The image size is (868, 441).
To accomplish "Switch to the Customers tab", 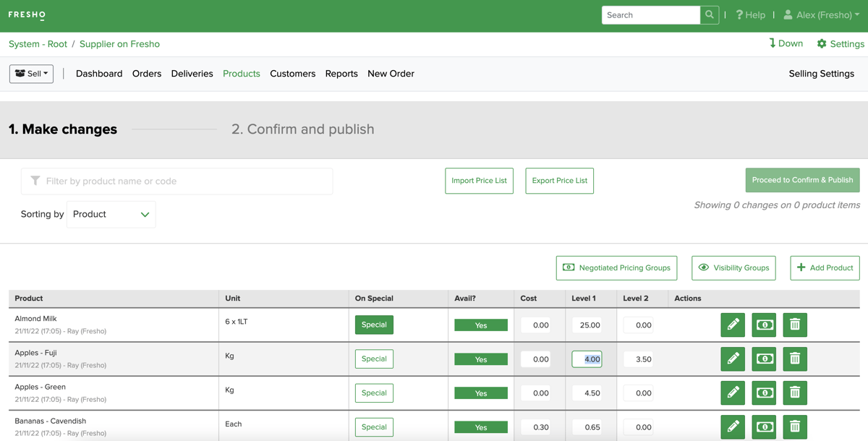I will click(x=292, y=74).
